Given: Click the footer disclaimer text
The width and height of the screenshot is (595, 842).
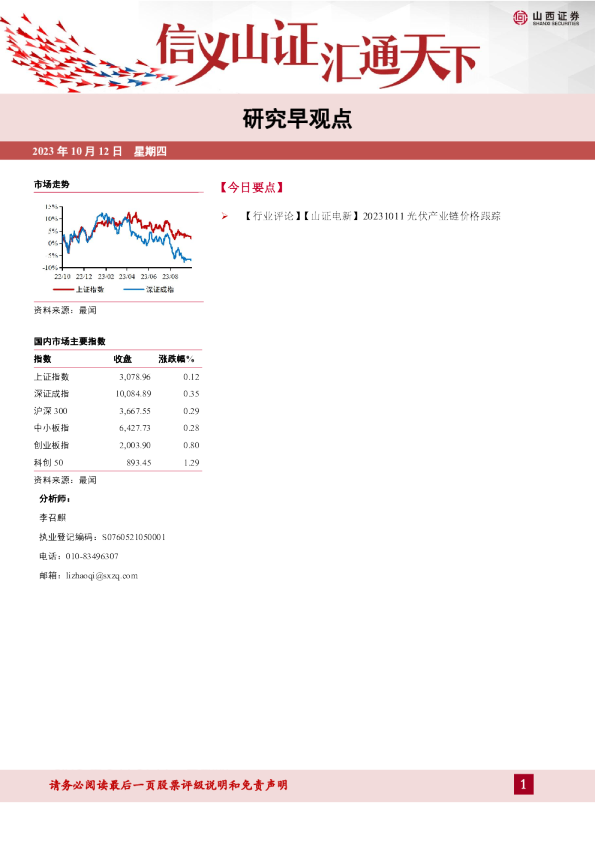Looking at the screenshot, I should pyautogui.click(x=168, y=785).
